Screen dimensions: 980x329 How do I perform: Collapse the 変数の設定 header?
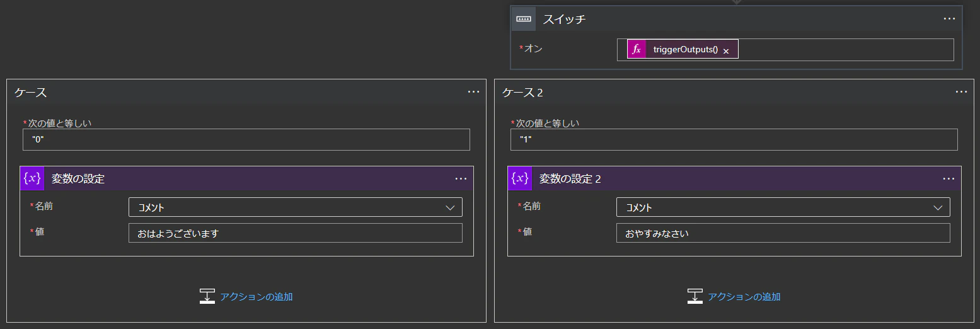coord(247,178)
